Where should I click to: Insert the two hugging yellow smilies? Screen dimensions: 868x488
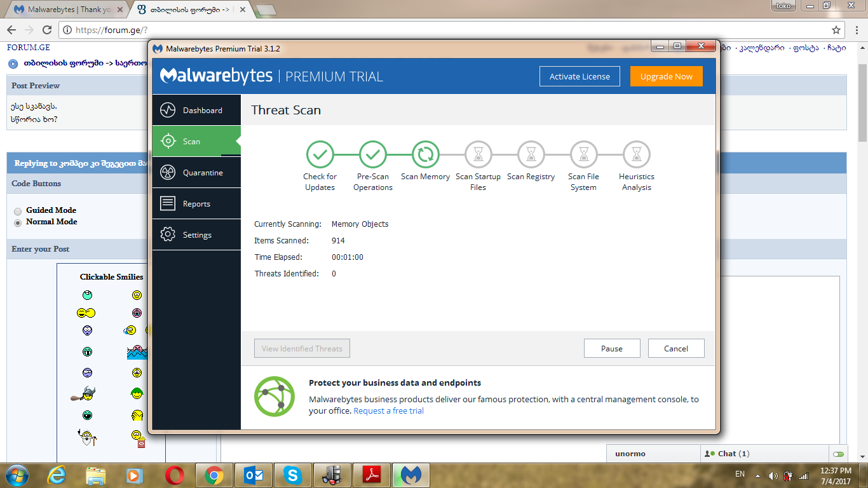pos(86,313)
